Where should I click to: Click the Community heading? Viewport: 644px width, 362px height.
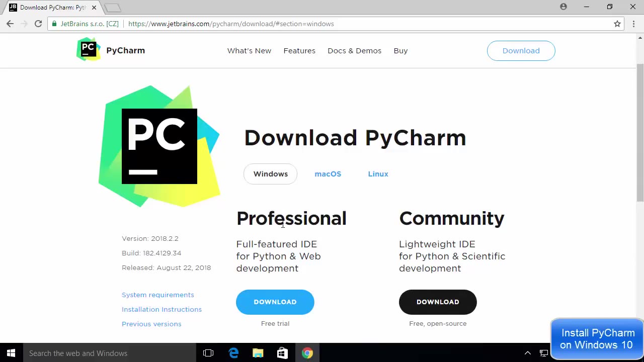point(451,218)
